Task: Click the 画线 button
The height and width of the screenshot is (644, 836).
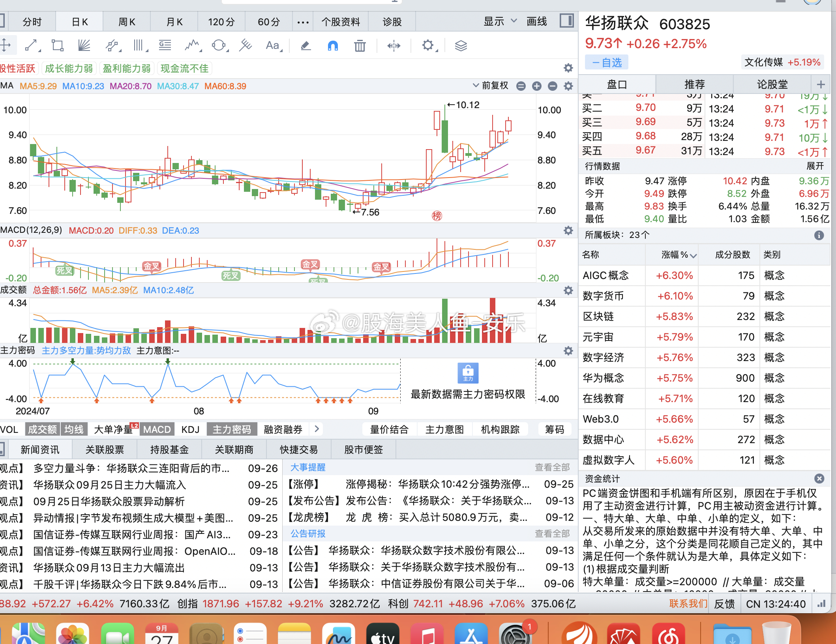Action: [537, 21]
